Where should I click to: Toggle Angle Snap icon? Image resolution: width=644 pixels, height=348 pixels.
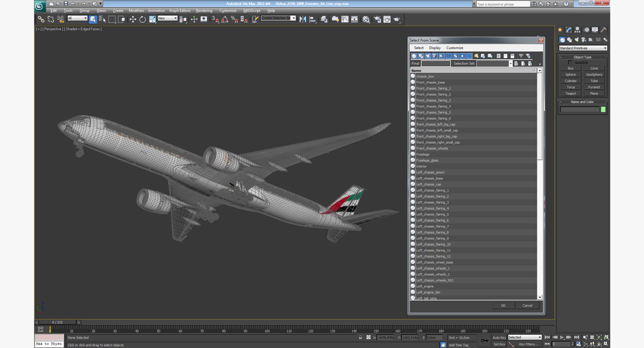pos(225,19)
